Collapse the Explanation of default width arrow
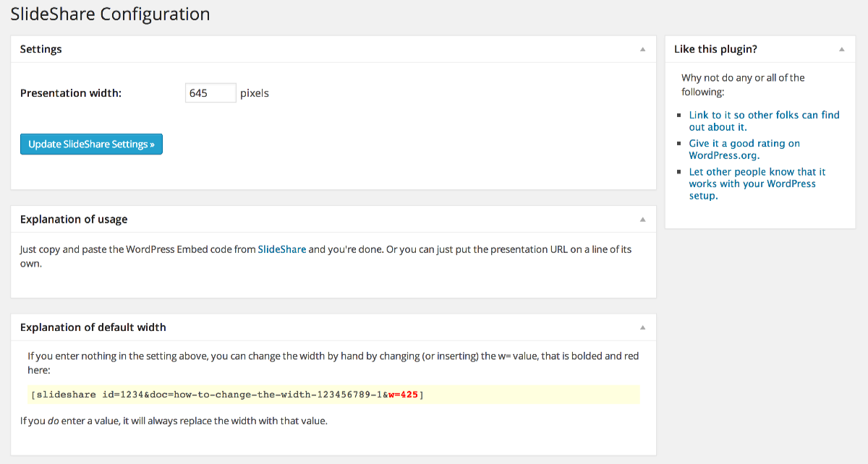This screenshot has width=868, height=464. coord(642,327)
